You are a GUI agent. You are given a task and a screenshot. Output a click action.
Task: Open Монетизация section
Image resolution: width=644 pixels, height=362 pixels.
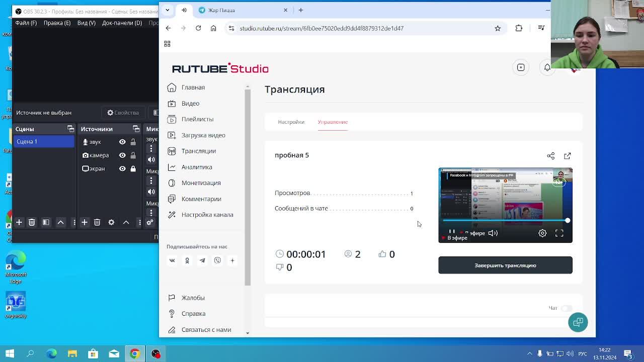coord(201,183)
